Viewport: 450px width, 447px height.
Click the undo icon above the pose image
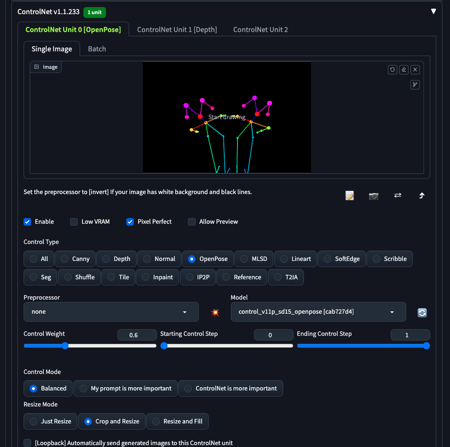coord(392,70)
